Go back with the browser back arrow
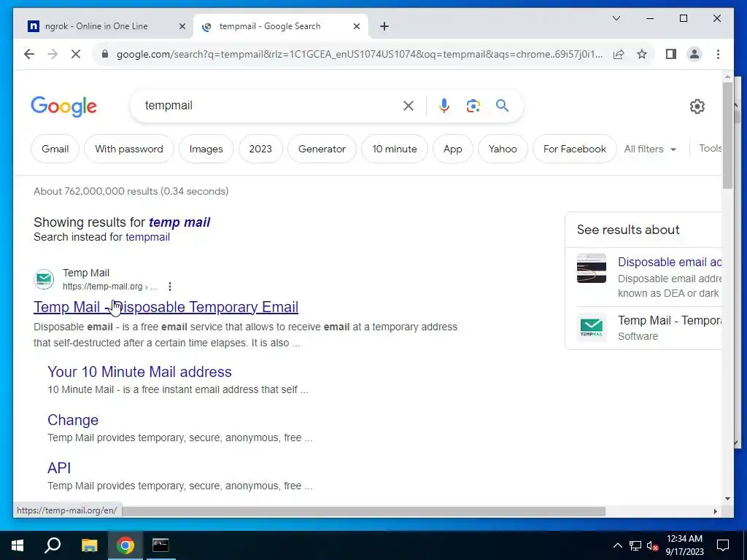Screen dimensions: 747x560 pyautogui.click(x=29, y=54)
